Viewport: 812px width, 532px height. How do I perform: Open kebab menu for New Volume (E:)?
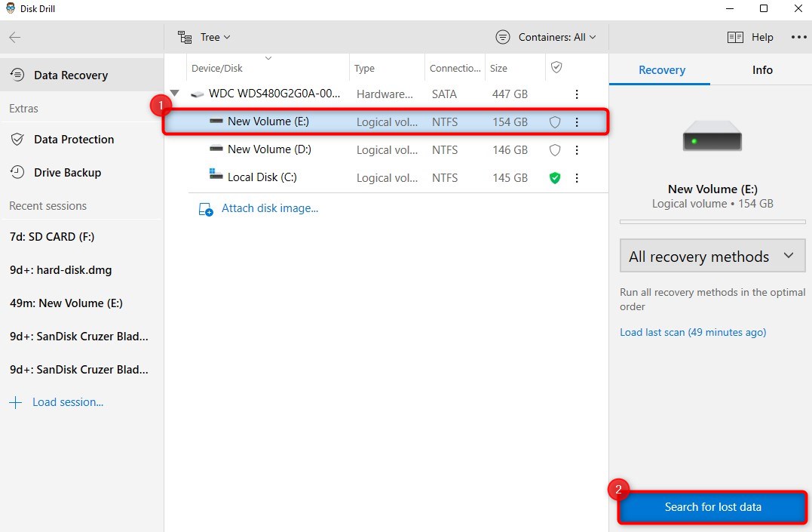click(x=576, y=122)
